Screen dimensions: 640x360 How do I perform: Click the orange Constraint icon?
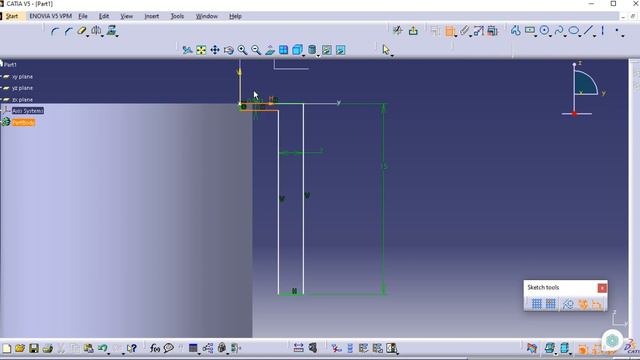(x=450, y=31)
